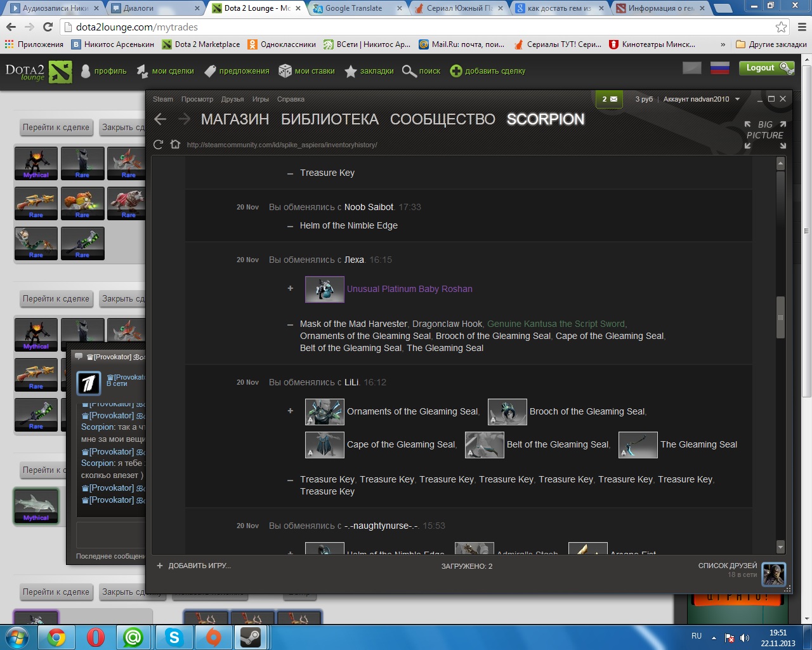Open trade partner Noob Saibot's profile
Image resolution: width=812 pixels, height=650 pixels.
click(x=369, y=207)
